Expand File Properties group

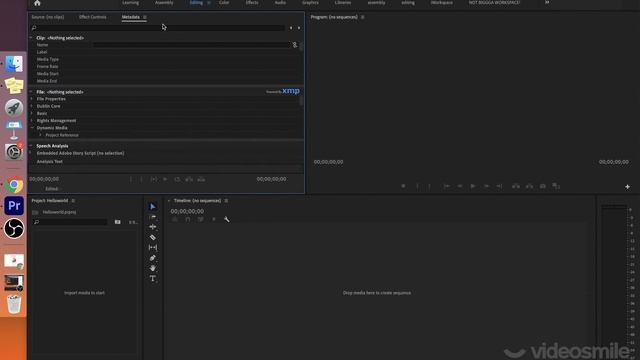(32, 99)
